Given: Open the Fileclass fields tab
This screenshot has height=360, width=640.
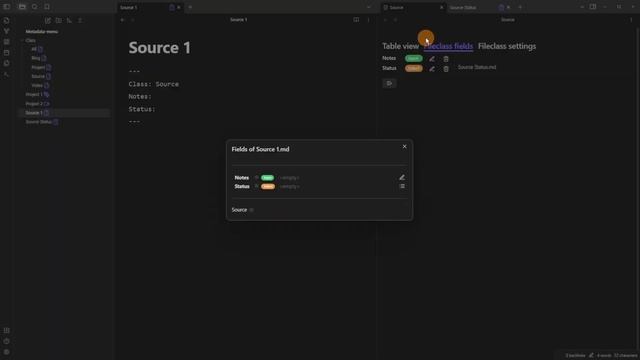Looking at the screenshot, I should click(448, 46).
